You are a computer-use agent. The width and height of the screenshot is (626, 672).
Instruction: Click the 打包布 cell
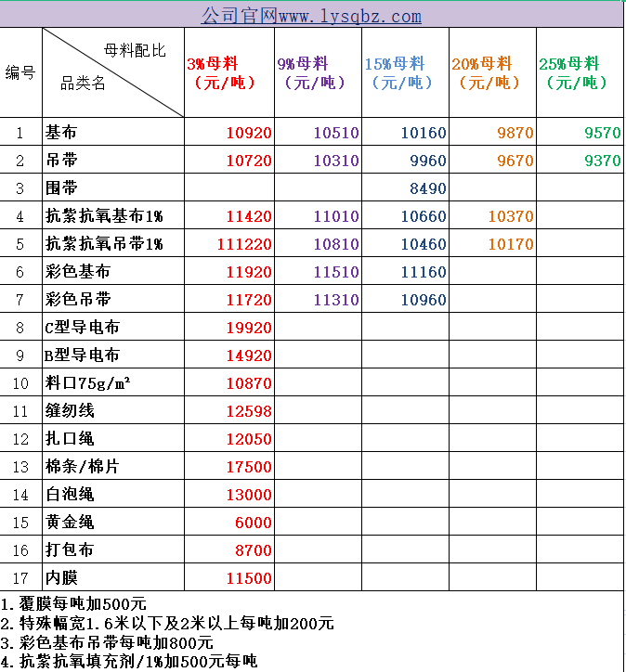click(x=113, y=549)
